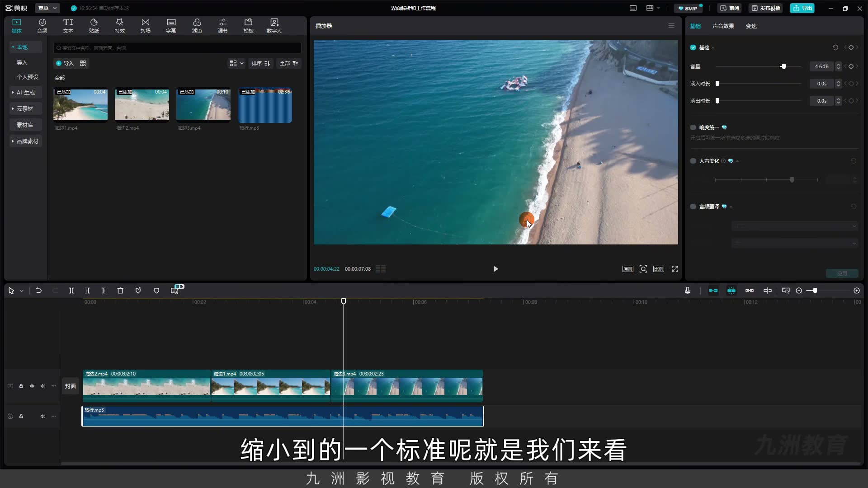Mute the 旅行.mp3 audio track
The height and width of the screenshot is (488, 868).
click(x=43, y=416)
